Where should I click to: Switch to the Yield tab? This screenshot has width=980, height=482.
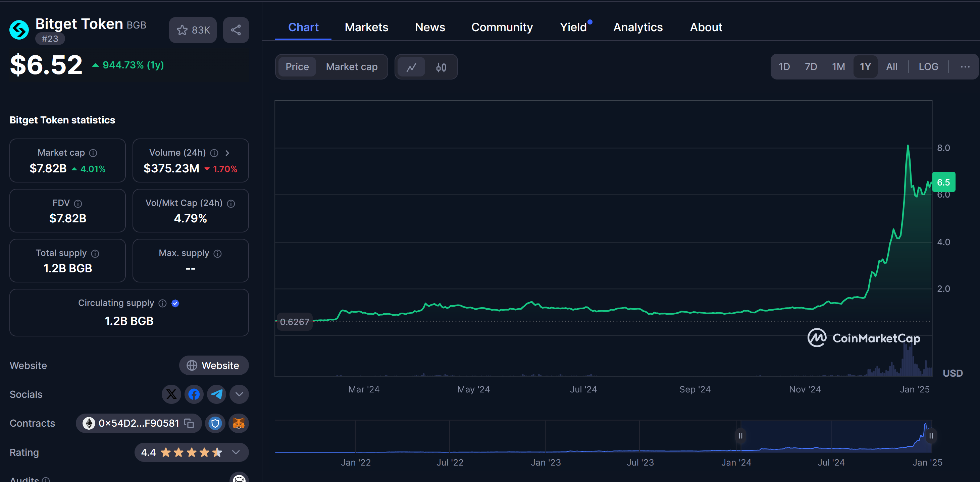click(x=574, y=28)
